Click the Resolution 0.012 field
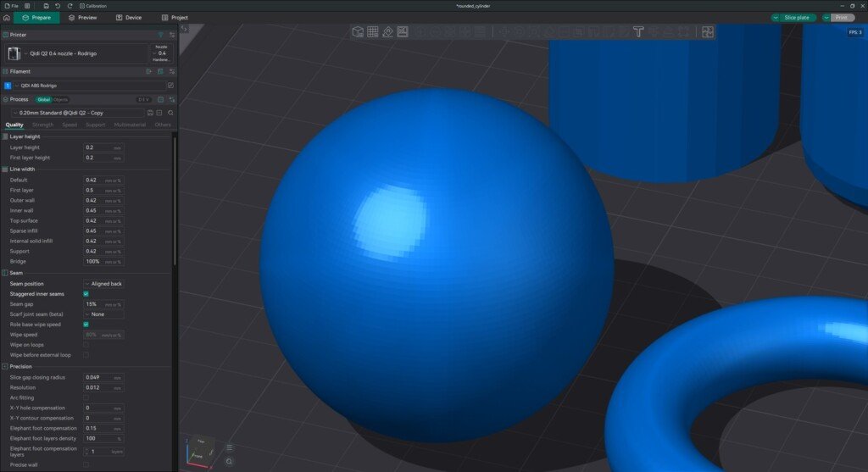This screenshot has width=868, height=472. 103,387
